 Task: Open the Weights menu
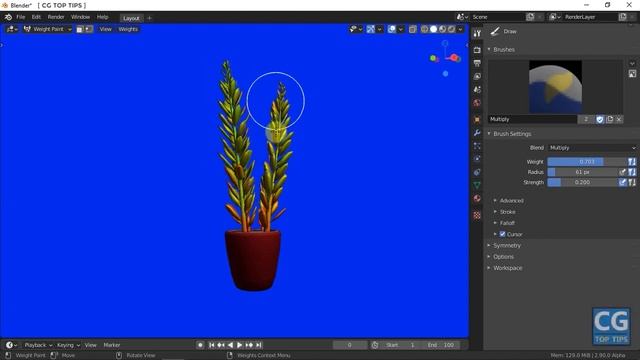pyautogui.click(x=128, y=29)
